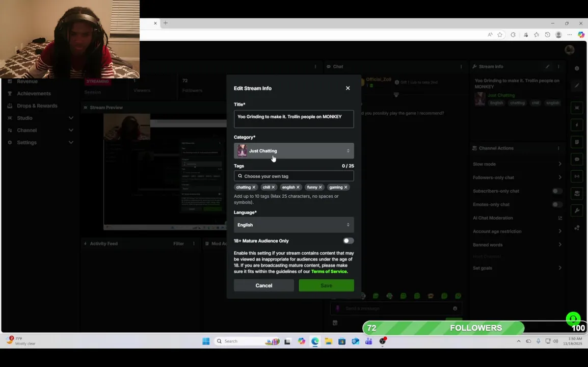Open the Activity Feed options menu

click(x=194, y=244)
